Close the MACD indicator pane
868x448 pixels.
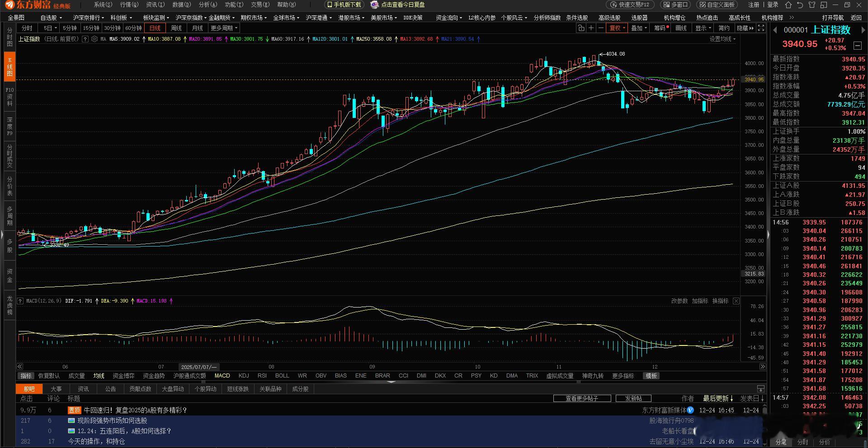[x=736, y=301]
